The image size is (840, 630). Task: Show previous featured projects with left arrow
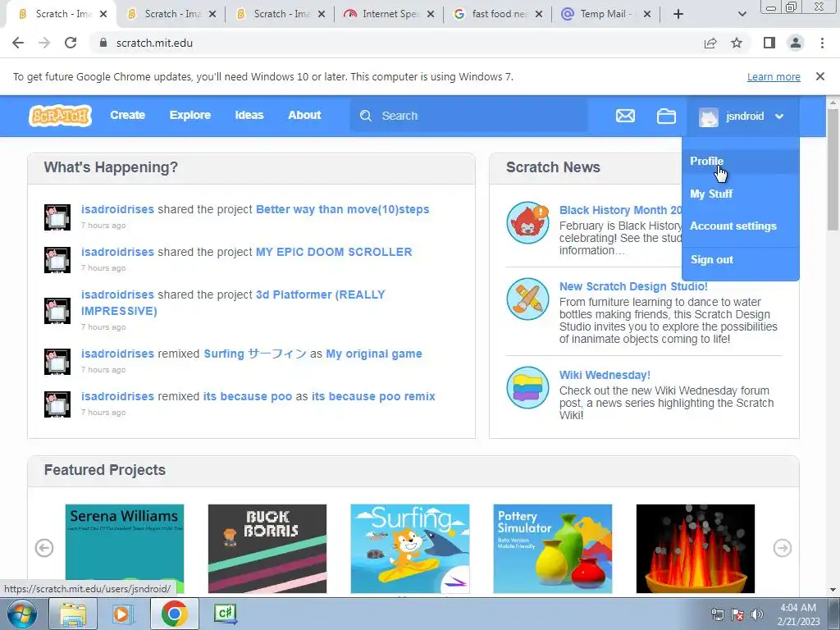pyautogui.click(x=44, y=548)
